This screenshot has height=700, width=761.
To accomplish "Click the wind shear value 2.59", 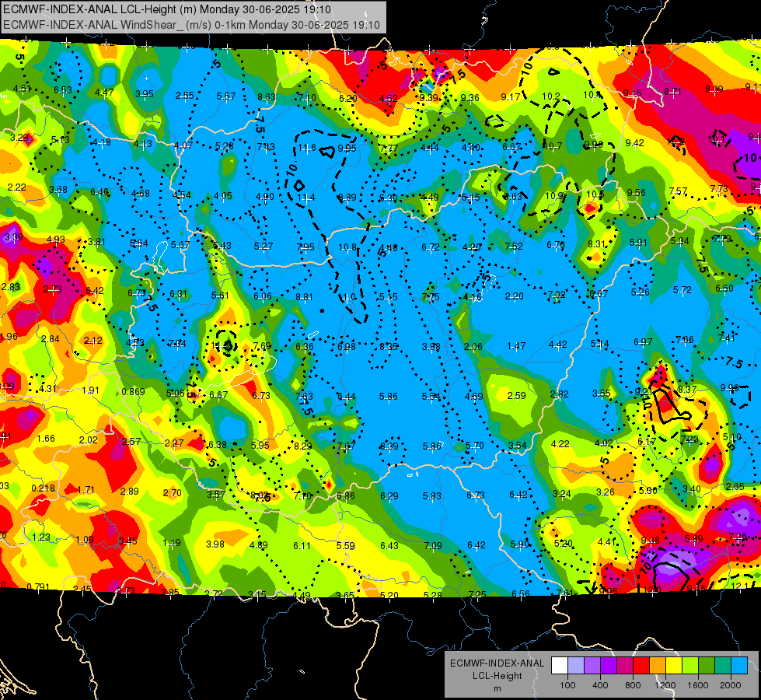I will tap(516, 396).
